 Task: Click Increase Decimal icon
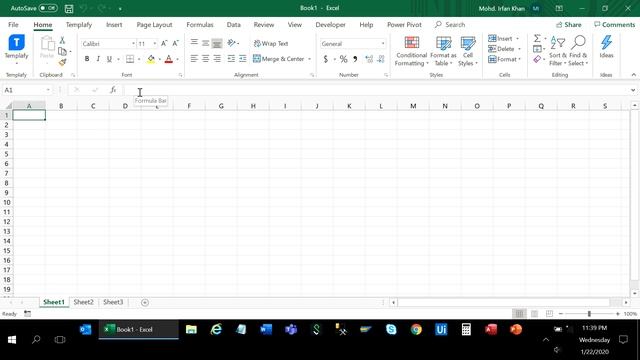[x=369, y=59]
